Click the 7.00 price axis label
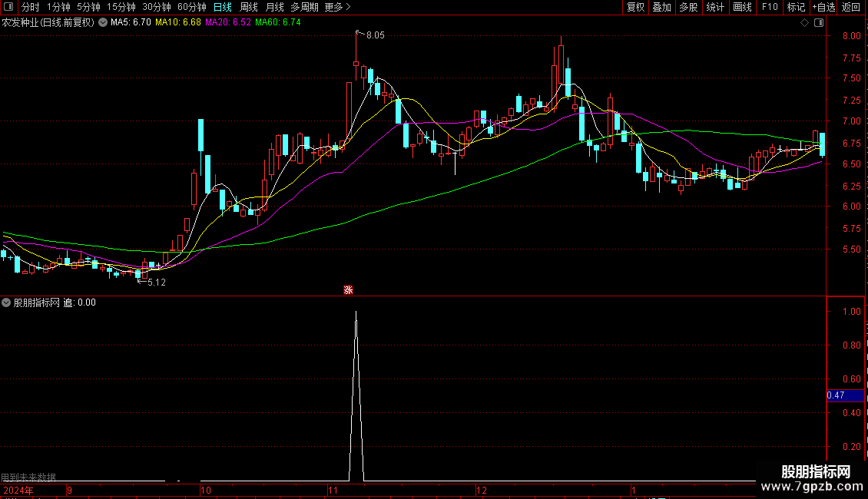The height and width of the screenshot is (499, 868). tap(851, 121)
